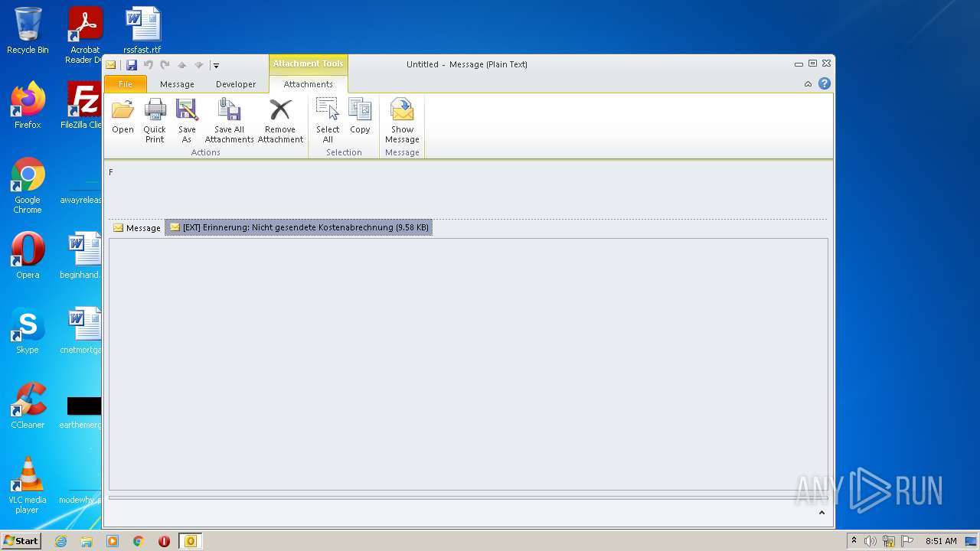Screen dimensions: 980x551
Task: Launch Firefox from desktop
Action: pos(28,106)
